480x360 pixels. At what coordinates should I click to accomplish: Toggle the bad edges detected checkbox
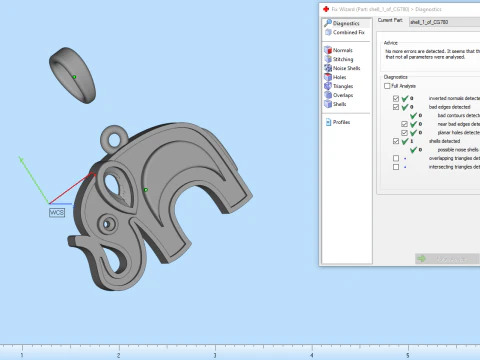396,107
